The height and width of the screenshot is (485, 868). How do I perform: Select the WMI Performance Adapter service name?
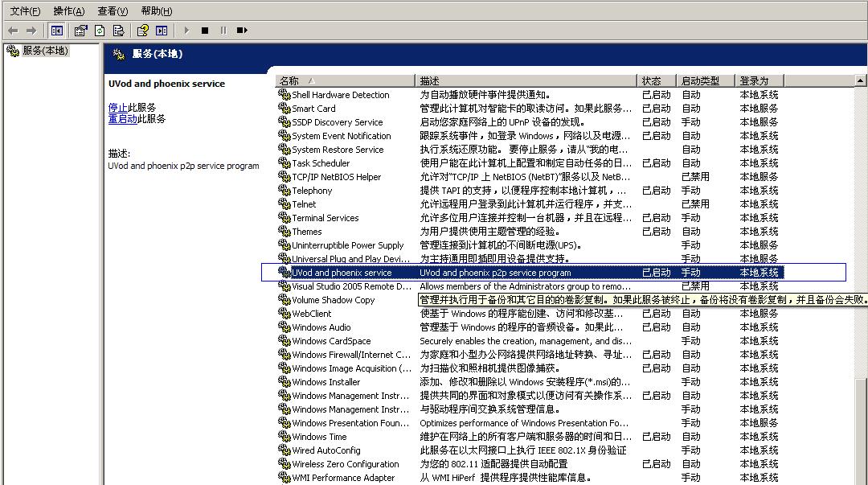[343, 478]
